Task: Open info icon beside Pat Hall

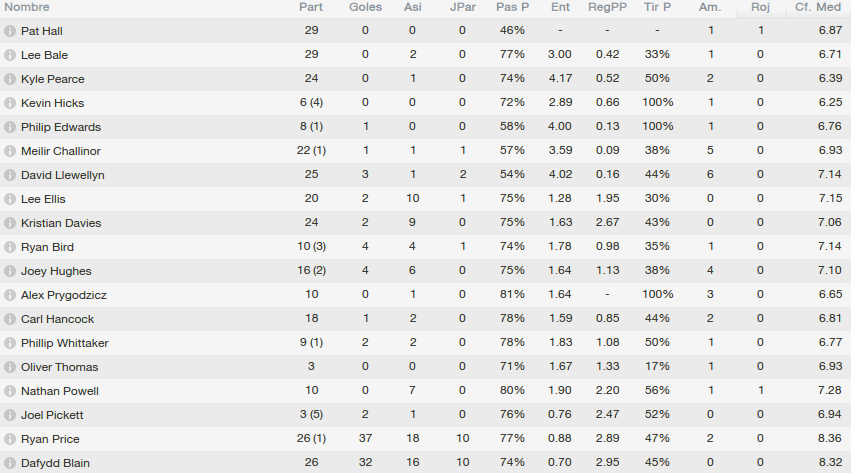Action: 10,31
